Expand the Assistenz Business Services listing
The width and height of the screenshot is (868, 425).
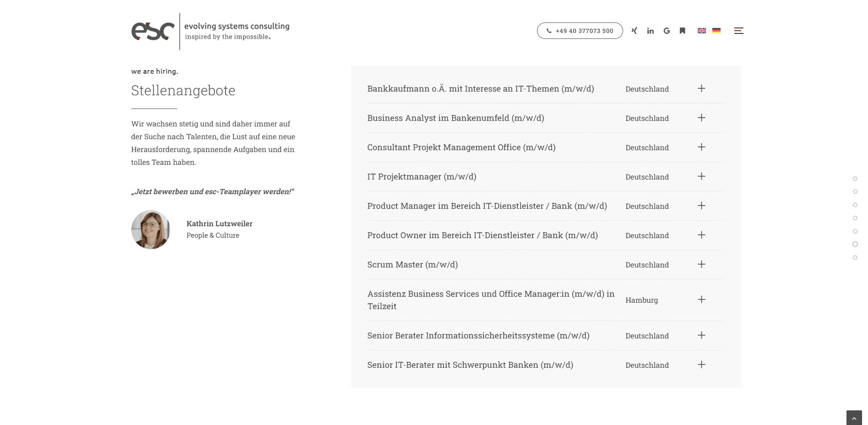click(701, 300)
